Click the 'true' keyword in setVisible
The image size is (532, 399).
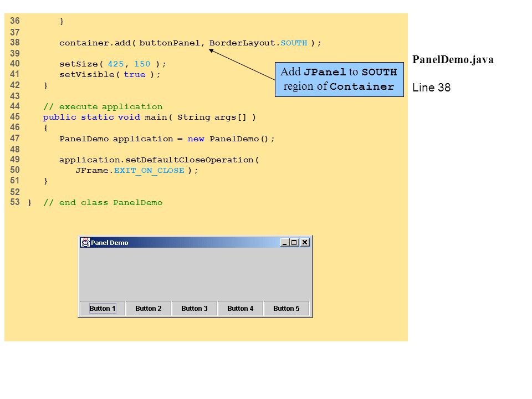pyautogui.click(x=135, y=75)
